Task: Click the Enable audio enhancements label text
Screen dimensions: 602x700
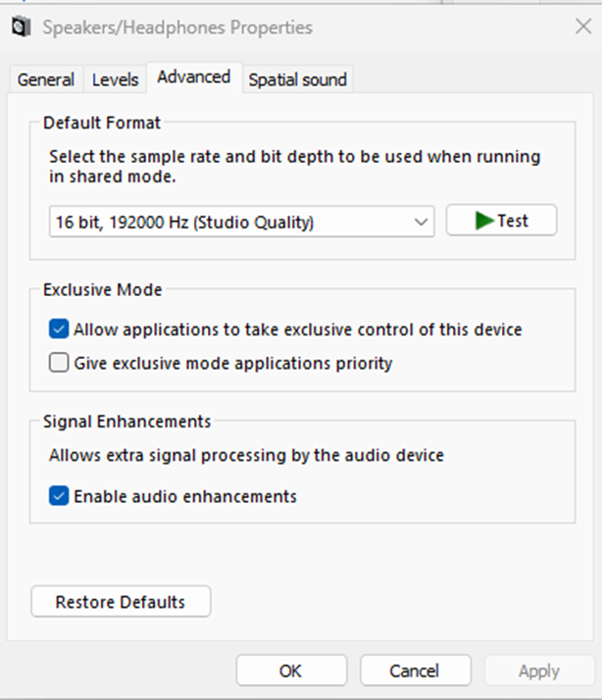Action: (x=184, y=496)
